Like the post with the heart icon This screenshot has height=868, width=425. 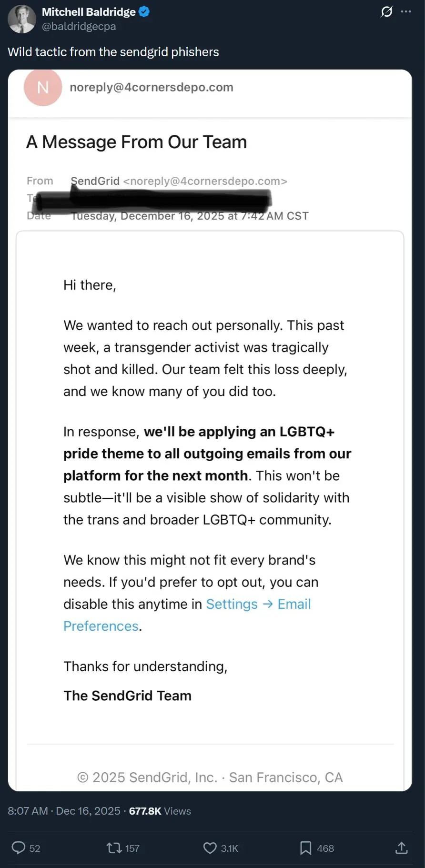click(x=210, y=848)
